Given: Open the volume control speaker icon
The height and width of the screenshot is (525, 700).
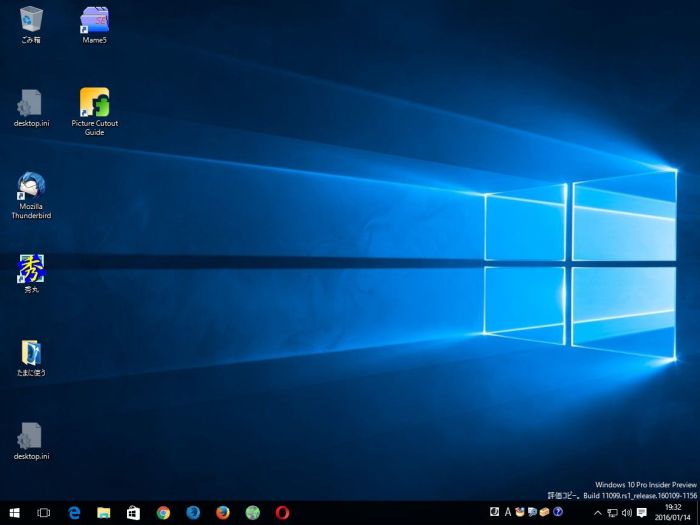Looking at the screenshot, I should pyautogui.click(x=626, y=513).
